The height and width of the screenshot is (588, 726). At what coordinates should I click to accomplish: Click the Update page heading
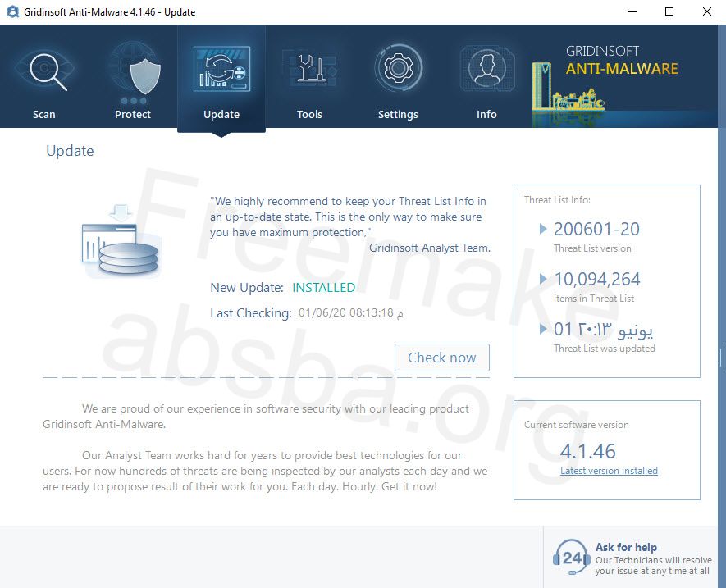(70, 151)
